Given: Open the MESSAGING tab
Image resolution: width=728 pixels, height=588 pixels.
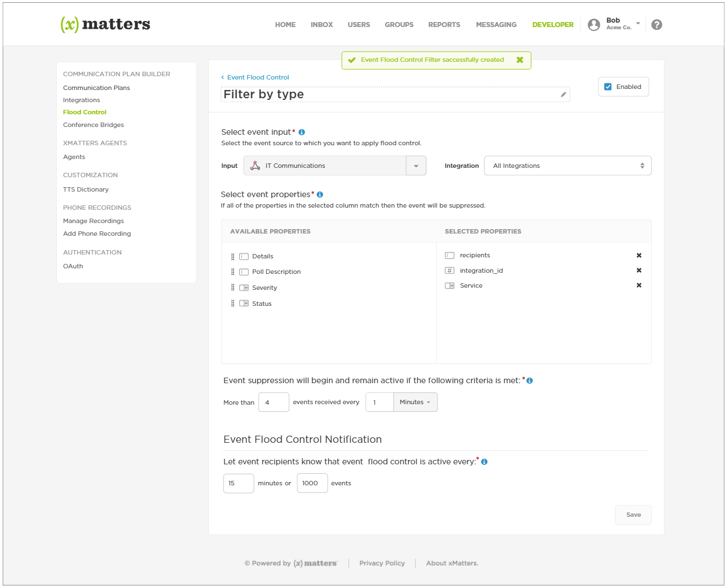Looking at the screenshot, I should point(497,25).
